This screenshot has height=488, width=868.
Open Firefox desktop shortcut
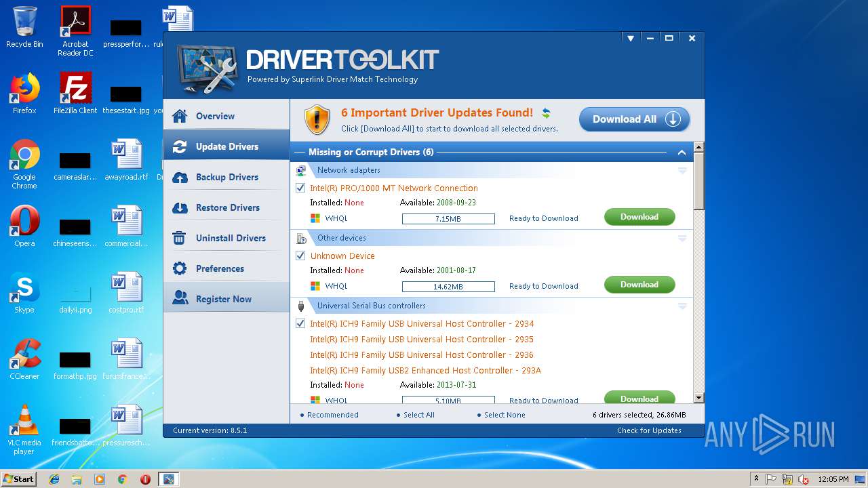pos(24,94)
